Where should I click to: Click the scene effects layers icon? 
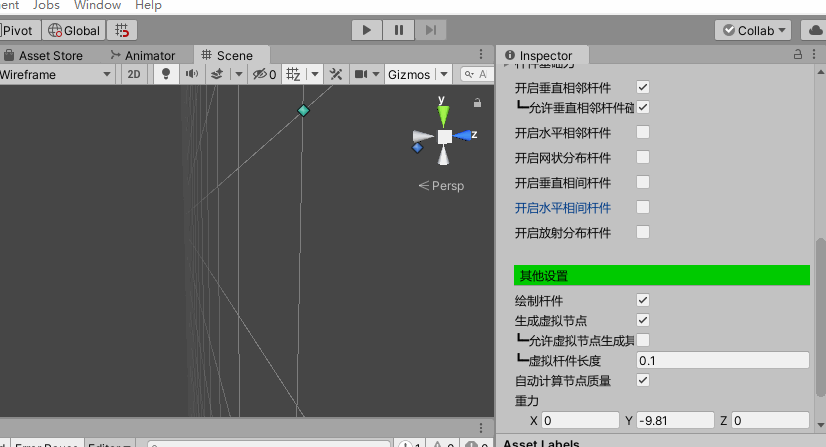[215, 74]
